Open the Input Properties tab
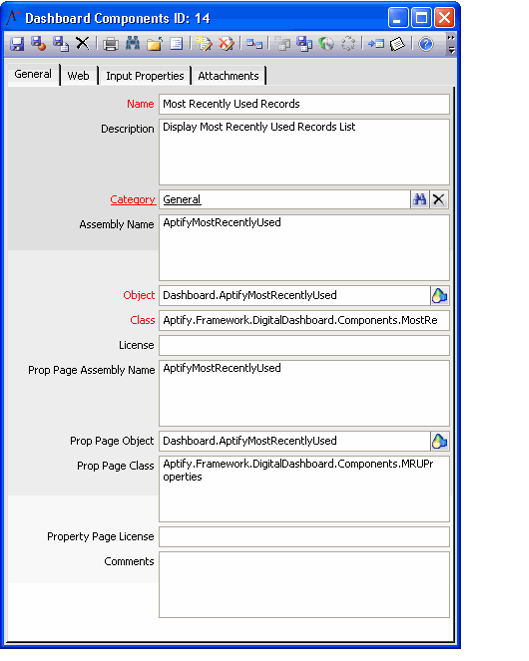Screen dimensions: 529x661 coord(145,76)
